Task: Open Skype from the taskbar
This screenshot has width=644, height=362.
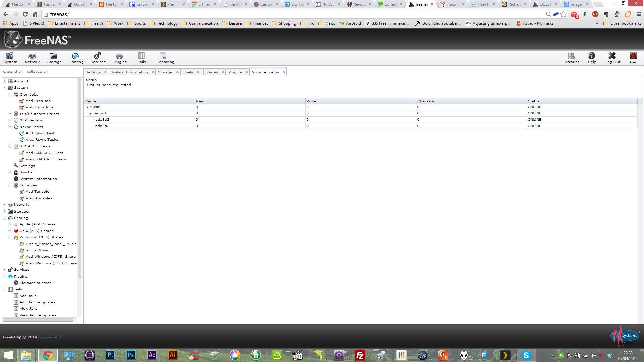Action: coord(526,355)
